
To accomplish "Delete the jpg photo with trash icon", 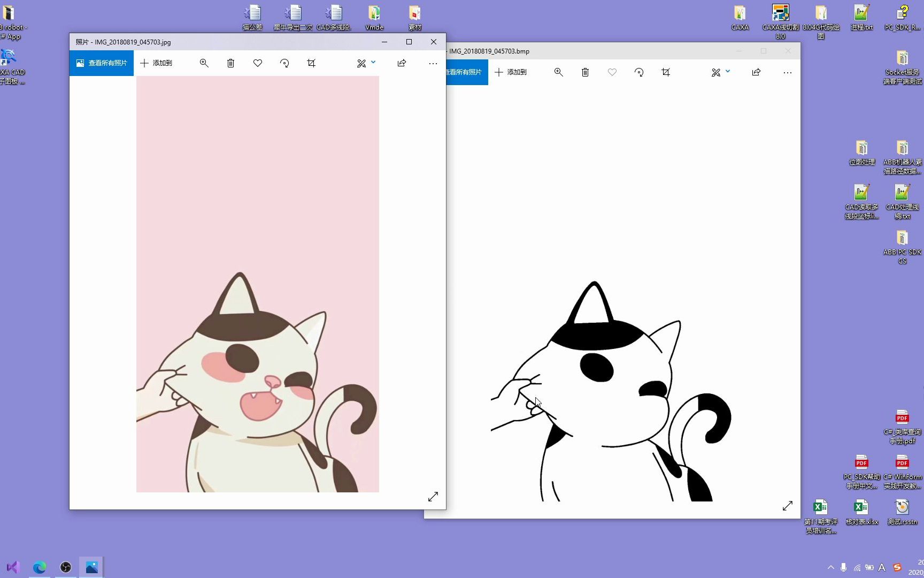I will pyautogui.click(x=230, y=63).
